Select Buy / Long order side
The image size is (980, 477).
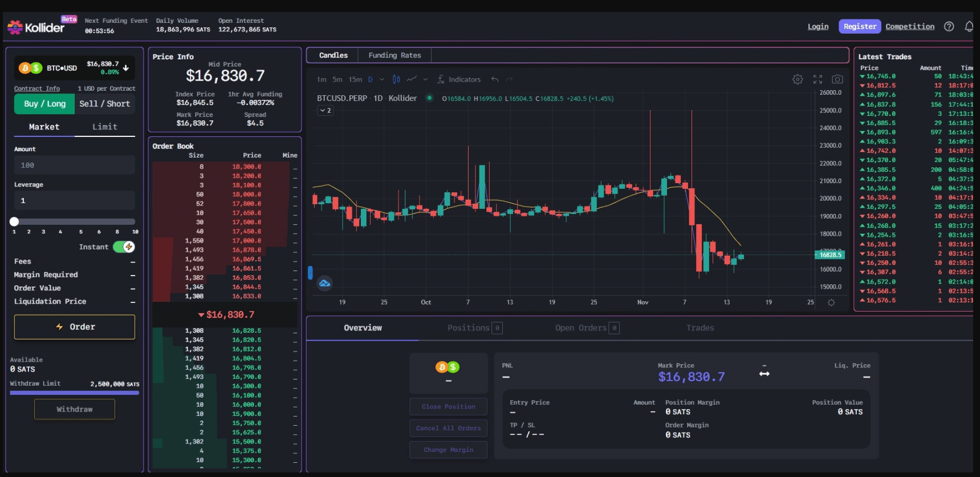44,104
